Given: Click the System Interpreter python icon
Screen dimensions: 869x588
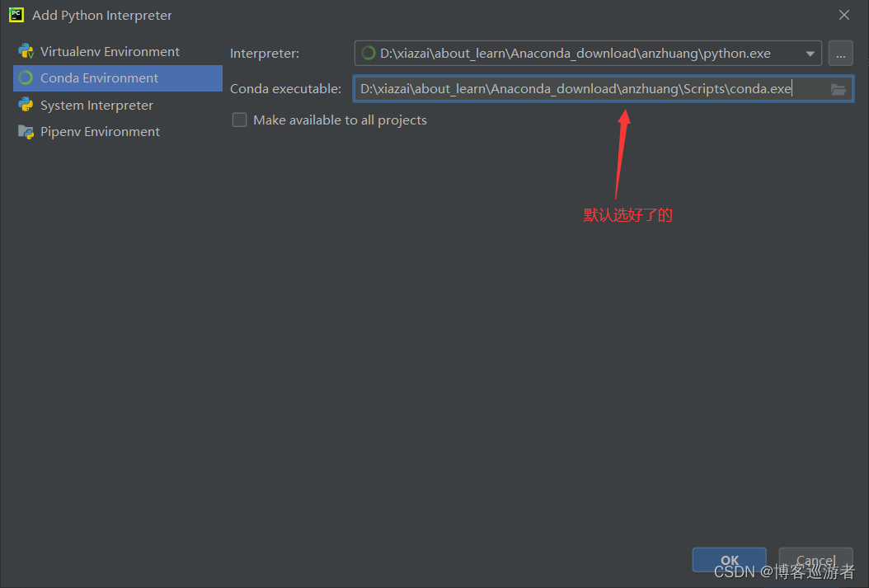Looking at the screenshot, I should (x=26, y=105).
